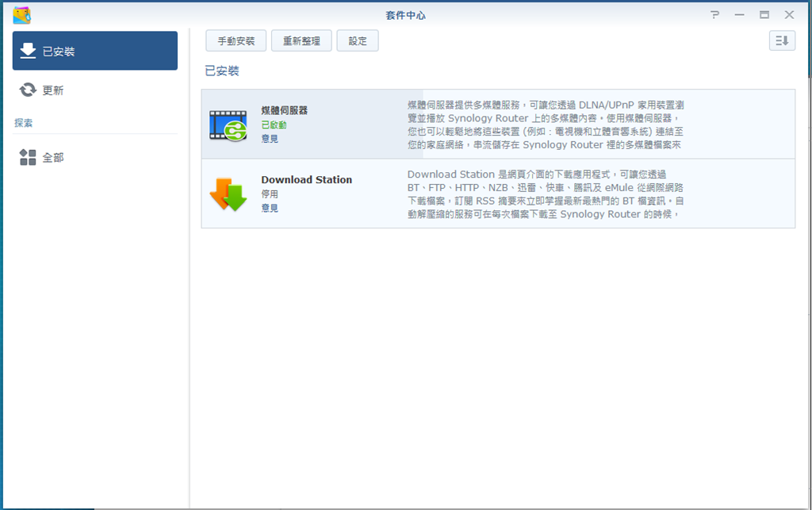Close the 套件中心 window
This screenshot has width=812, height=510.
tap(789, 15)
